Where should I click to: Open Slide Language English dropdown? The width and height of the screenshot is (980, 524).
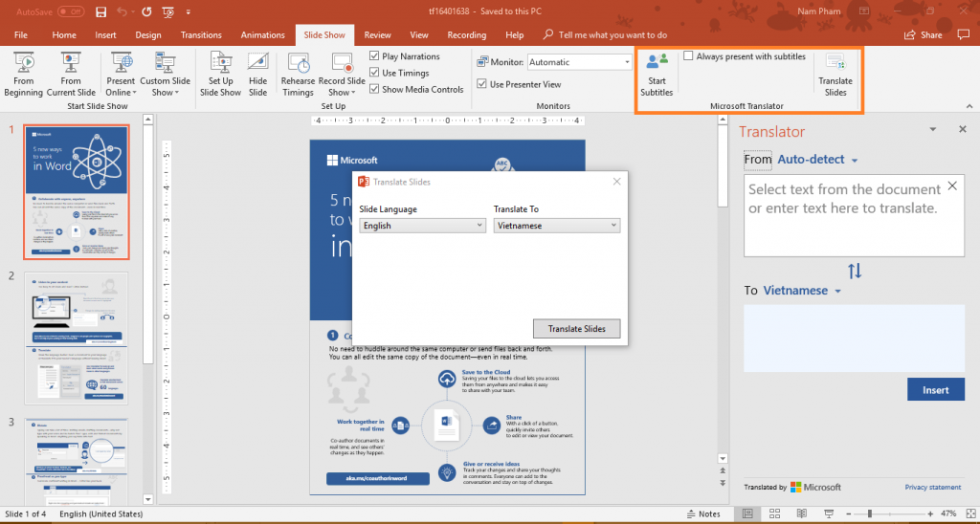[422, 226]
